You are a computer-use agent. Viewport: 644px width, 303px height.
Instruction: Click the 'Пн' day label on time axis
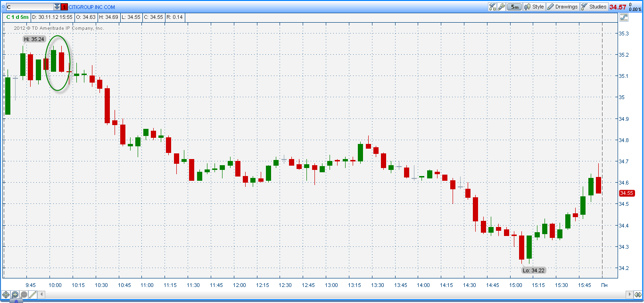(x=604, y=285)
